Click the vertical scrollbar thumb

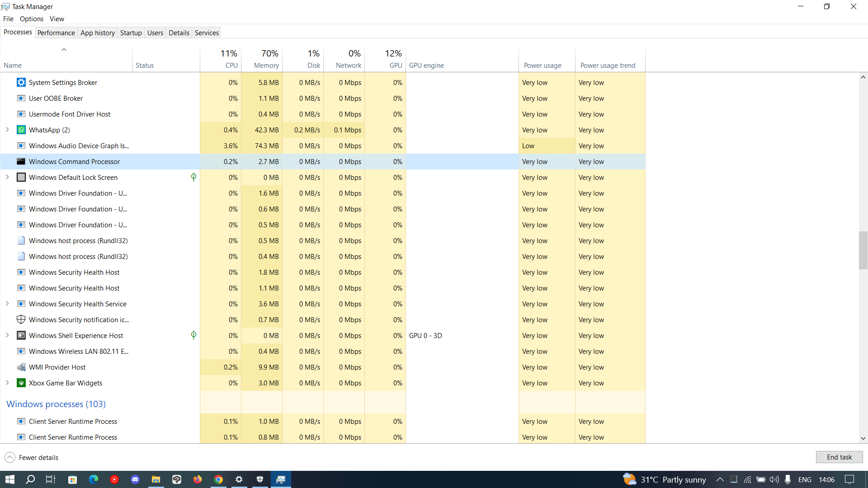(863, 250)
